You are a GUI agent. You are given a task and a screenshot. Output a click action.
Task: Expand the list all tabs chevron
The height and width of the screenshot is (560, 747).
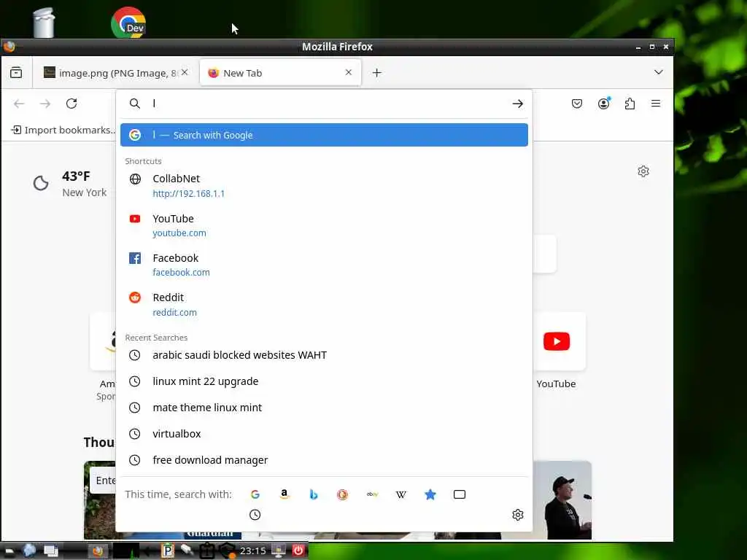(659, 72)
